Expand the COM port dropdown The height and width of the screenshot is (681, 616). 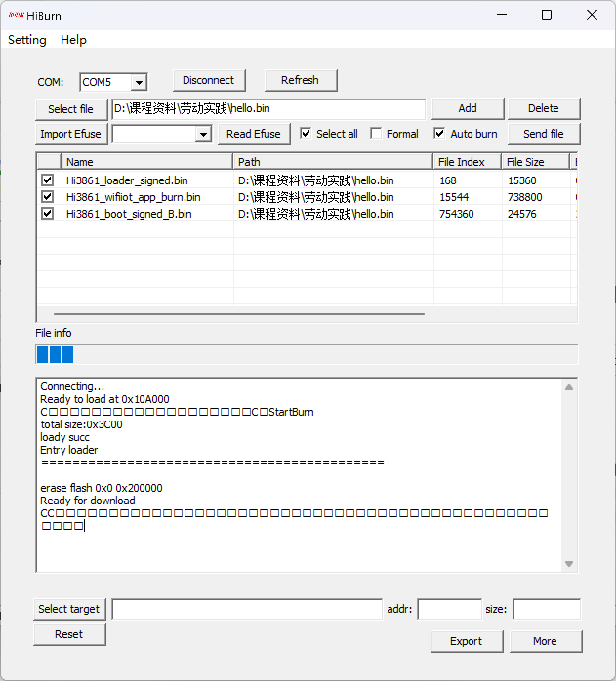[139, 82]
